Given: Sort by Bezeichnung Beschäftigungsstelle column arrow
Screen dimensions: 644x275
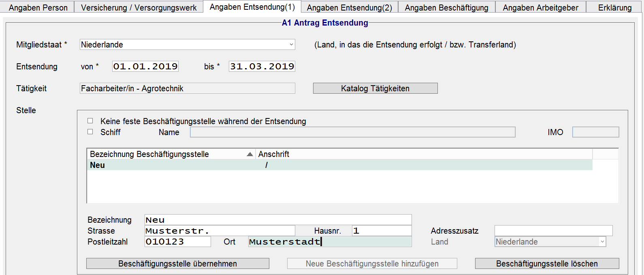Looking at the screenshot, I should pos(250,154).
